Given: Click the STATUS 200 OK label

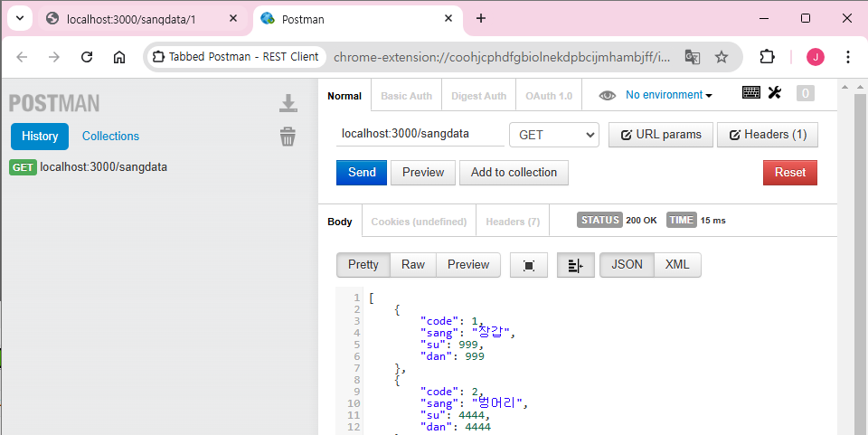Looking at the screenshot, I should (617, 221).
